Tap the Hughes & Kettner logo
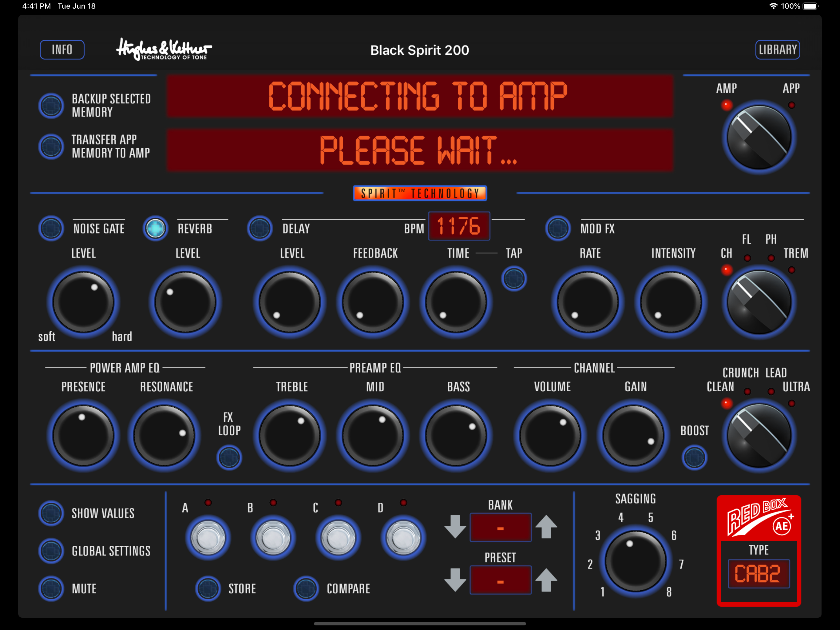Screen dimensions: 840x630 coord(164,50)
